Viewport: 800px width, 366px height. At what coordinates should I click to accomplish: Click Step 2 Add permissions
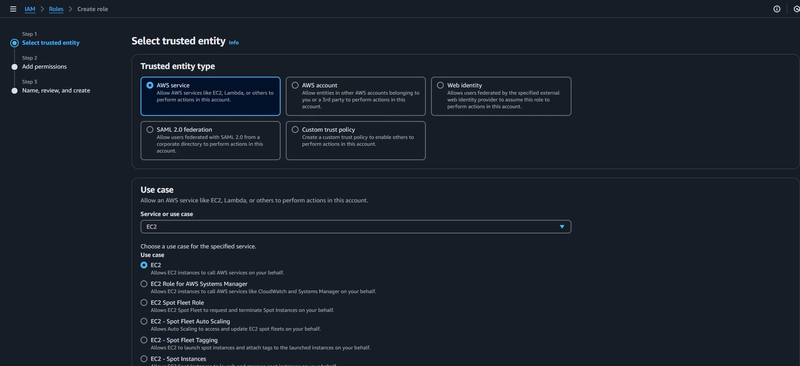[x=44, y=67]
